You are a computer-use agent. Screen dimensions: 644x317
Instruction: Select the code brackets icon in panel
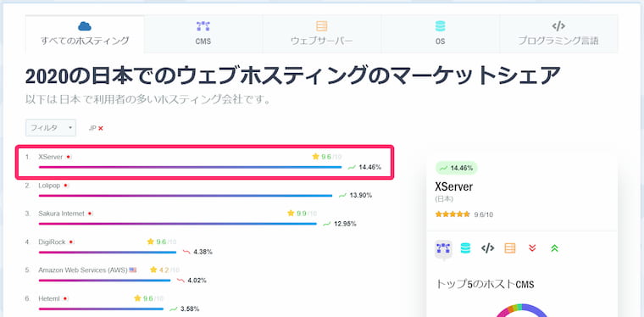tap(487, 248)
